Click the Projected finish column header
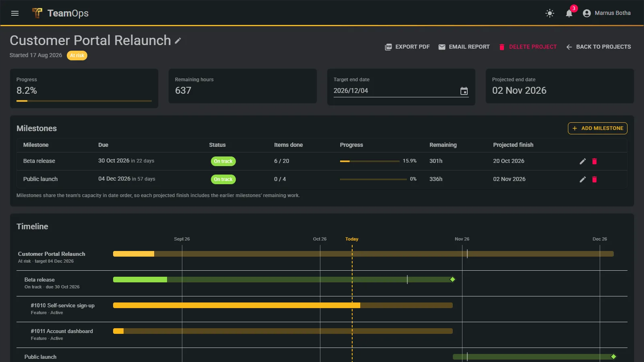The height and width of the screenshot is (362, 644). point(513,145)
